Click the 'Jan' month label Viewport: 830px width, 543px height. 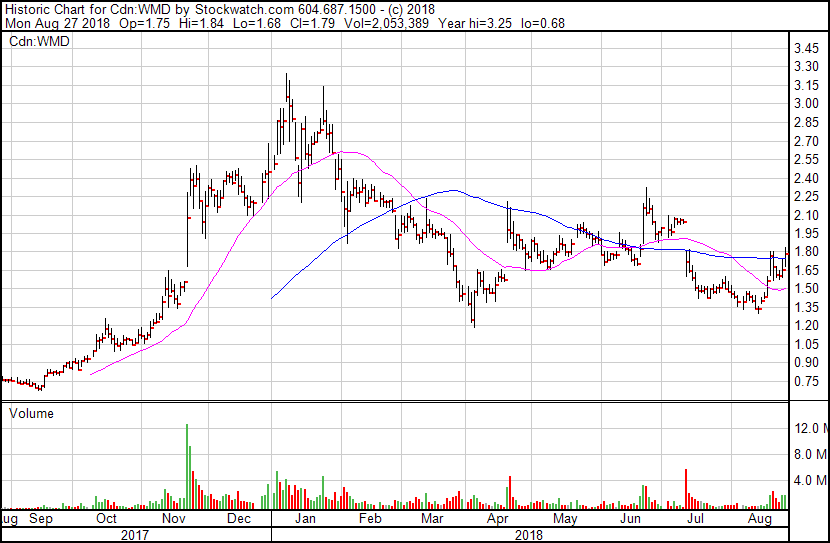[x=305, y=519]
